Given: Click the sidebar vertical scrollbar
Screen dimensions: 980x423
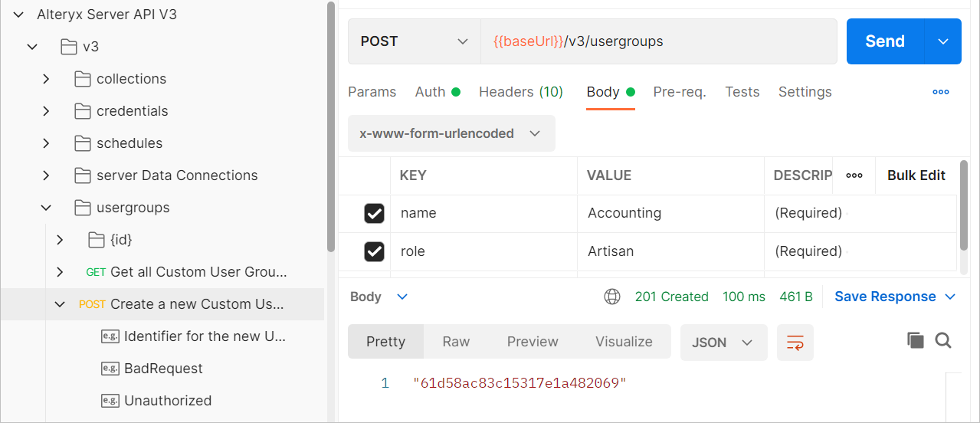Looking at the screenshot, I should click(330, 126).
